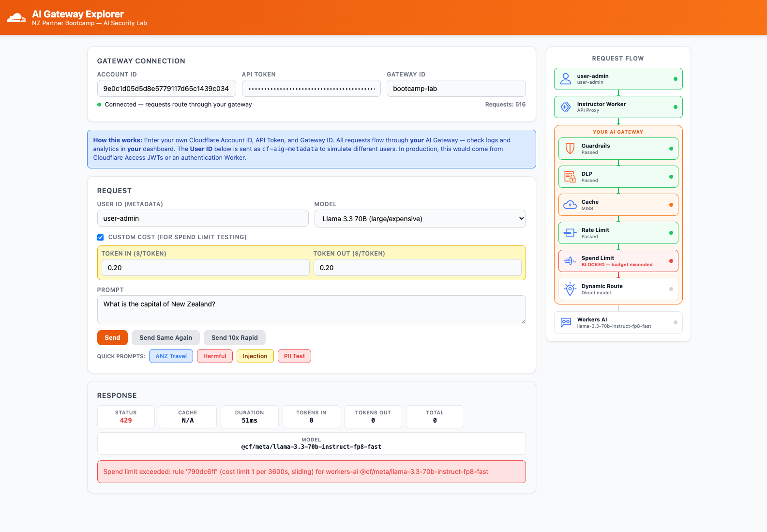Click the Tokens Out value card

pyautogui.click(x=373, y=417)
